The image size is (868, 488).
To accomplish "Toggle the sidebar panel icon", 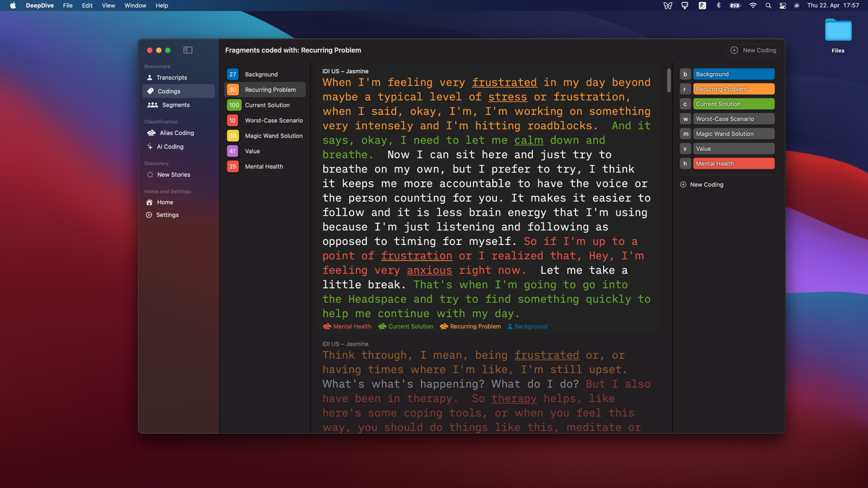I will (188, 50).
